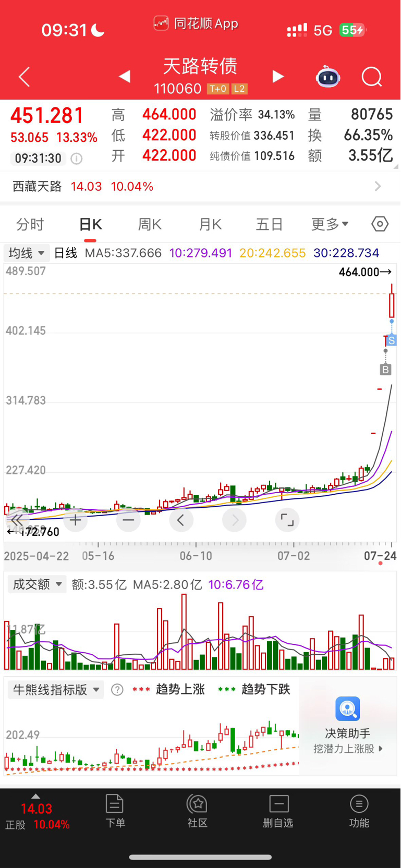The width and height of the screenshot is (401, 868).
Task: Tap high price 464.000 in header
Action: pos(169,115)
